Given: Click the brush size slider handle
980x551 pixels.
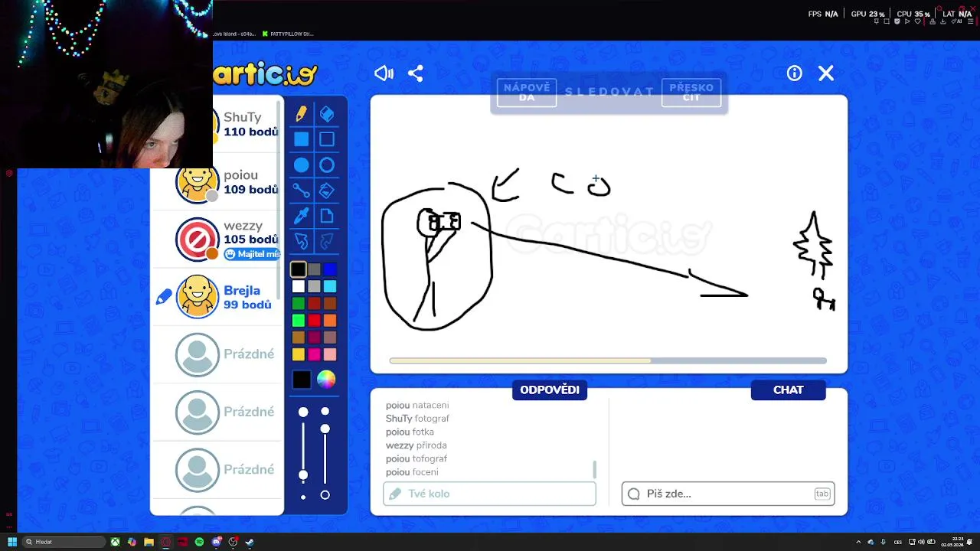Looking at the screenshot, I should tap(303, 475).
